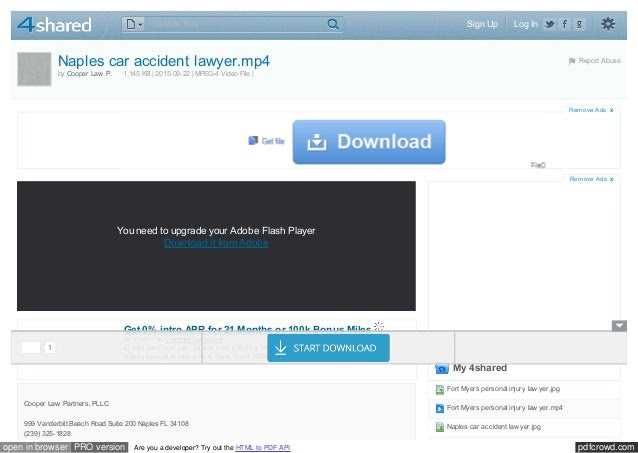Open the My 4shared folder icon
Screen dimensions: 638x453
pos(441,368)
